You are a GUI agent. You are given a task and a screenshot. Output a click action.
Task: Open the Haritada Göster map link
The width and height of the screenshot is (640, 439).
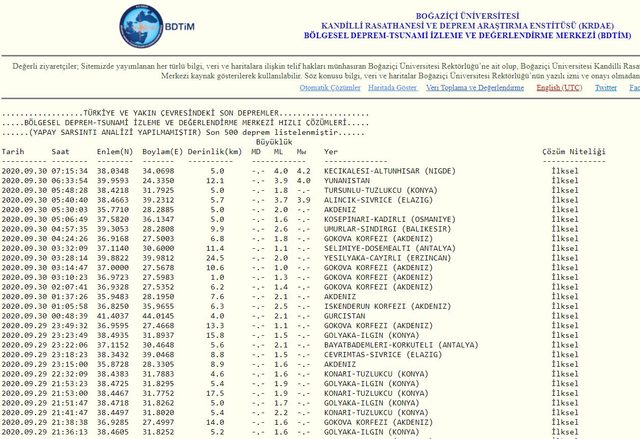(393, 88)
